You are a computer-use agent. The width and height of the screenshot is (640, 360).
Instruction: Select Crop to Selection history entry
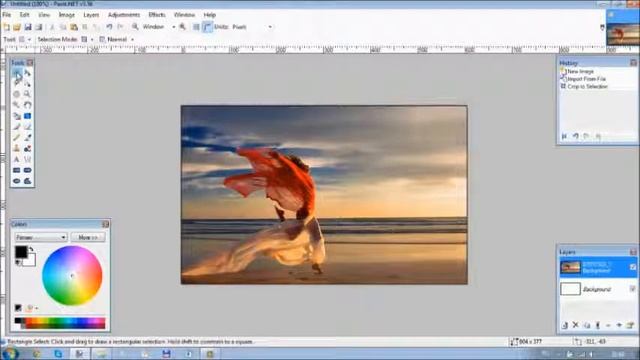[587, 87]
